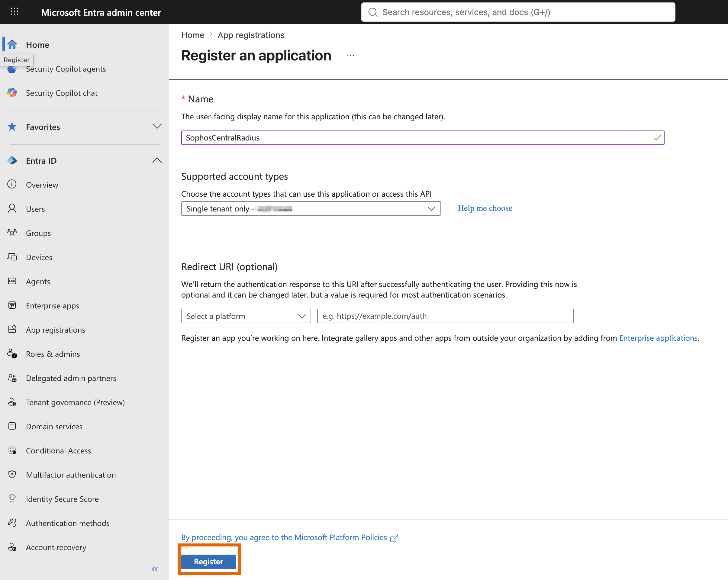Click the Domain services icon
728x580 pixels.
point(12,427)
